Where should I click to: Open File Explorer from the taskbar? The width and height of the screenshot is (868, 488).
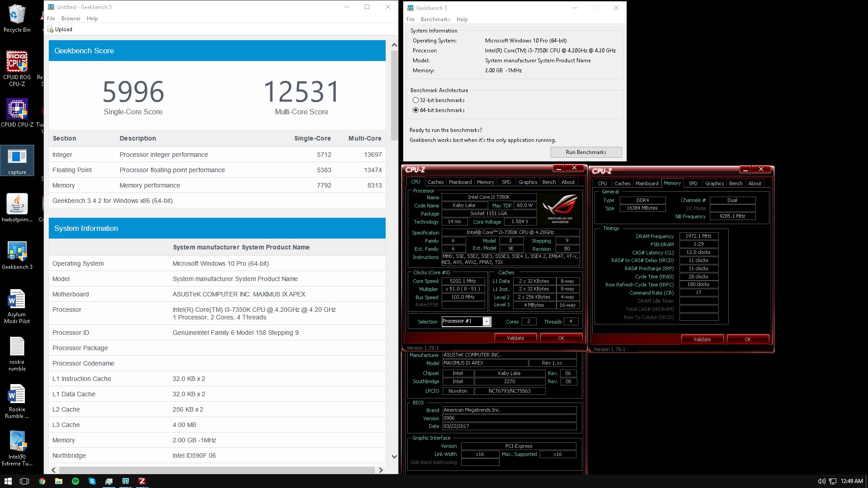pos(59,481)
